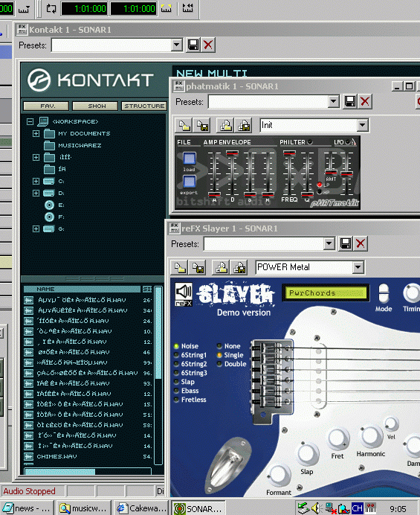Click the Slayer speaker icon
Image resolution: width=420 pixels, height=515 pixels.
pyautogui.click(x=184, y=291)
